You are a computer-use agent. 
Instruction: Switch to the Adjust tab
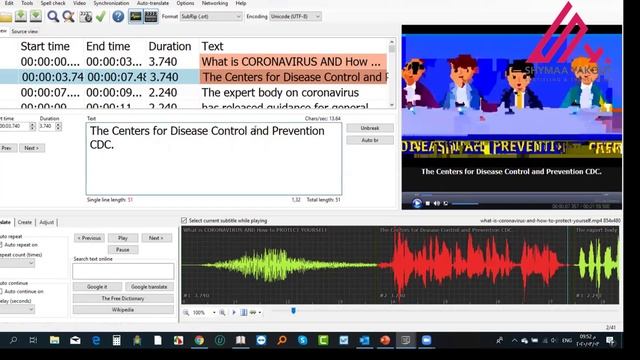point(47,222)
